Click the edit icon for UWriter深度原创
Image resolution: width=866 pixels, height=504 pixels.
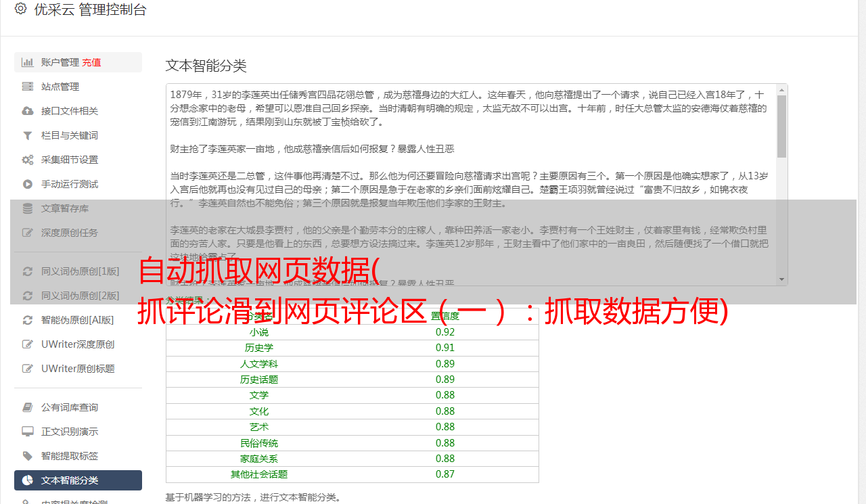27,344
